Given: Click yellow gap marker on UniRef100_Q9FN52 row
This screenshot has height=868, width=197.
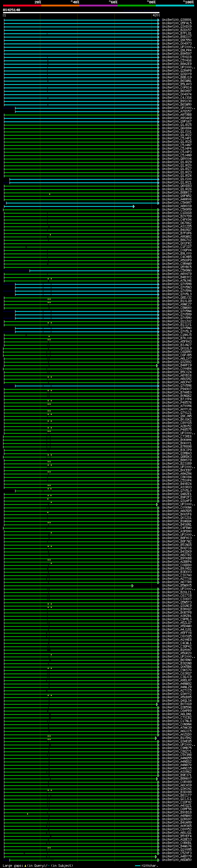Looking at the screenshot, I should (x=50, y=194).
